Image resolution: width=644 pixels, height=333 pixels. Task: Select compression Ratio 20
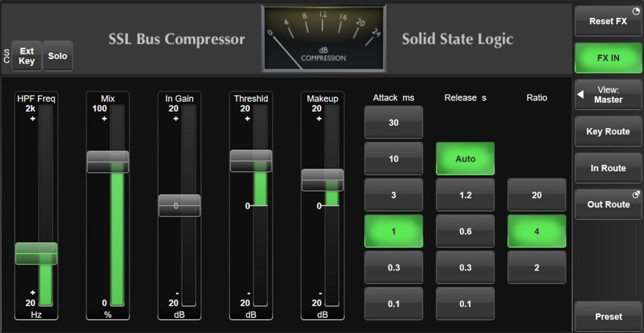click(x=537, y=194)
